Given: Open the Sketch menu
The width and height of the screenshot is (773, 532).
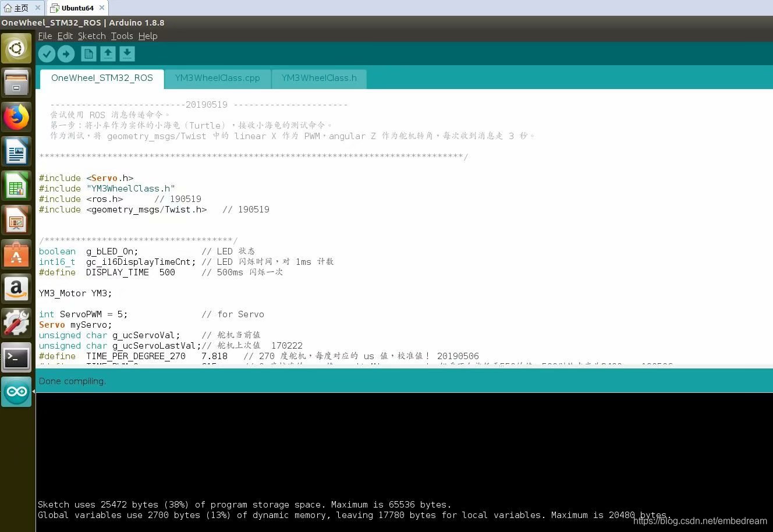Looking at the screenshot, I should 92,36.
